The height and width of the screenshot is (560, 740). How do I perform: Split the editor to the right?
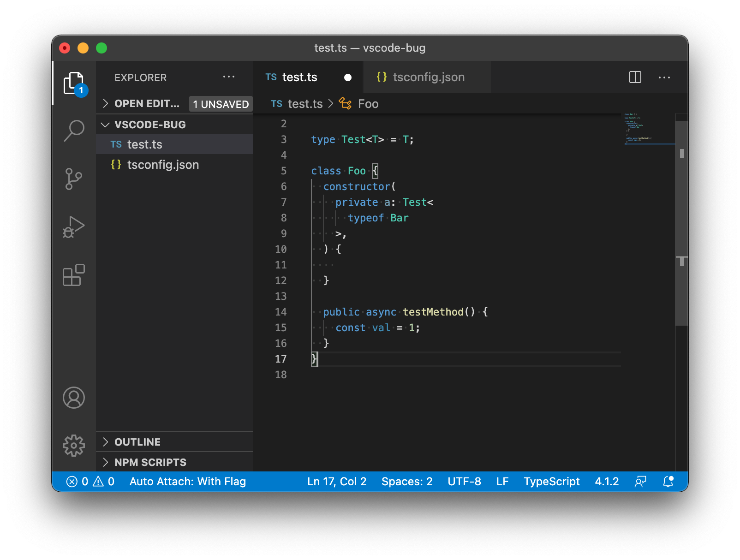pyautogui.click(x=635, y=77)
